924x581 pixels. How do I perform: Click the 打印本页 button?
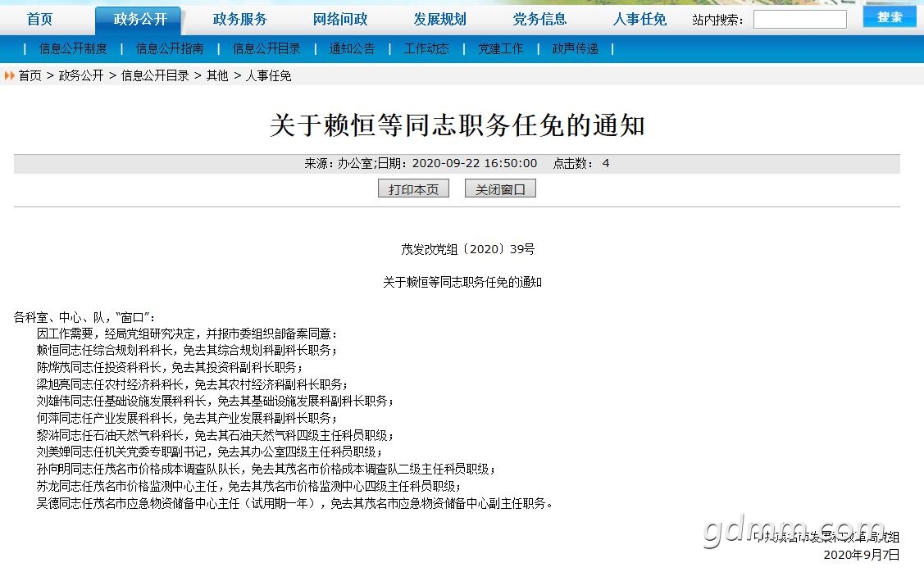pyautogui.click(x=413, y=189)
